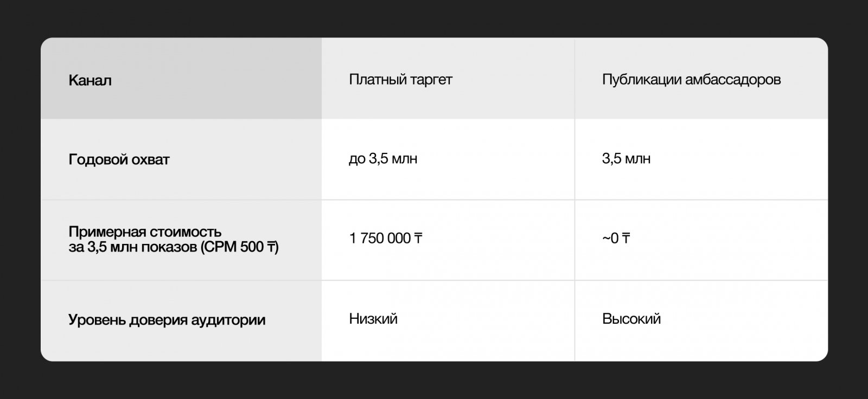Click the "Годовой охват" row label
This screenshot has height=399, width=868.
point(119,159)
